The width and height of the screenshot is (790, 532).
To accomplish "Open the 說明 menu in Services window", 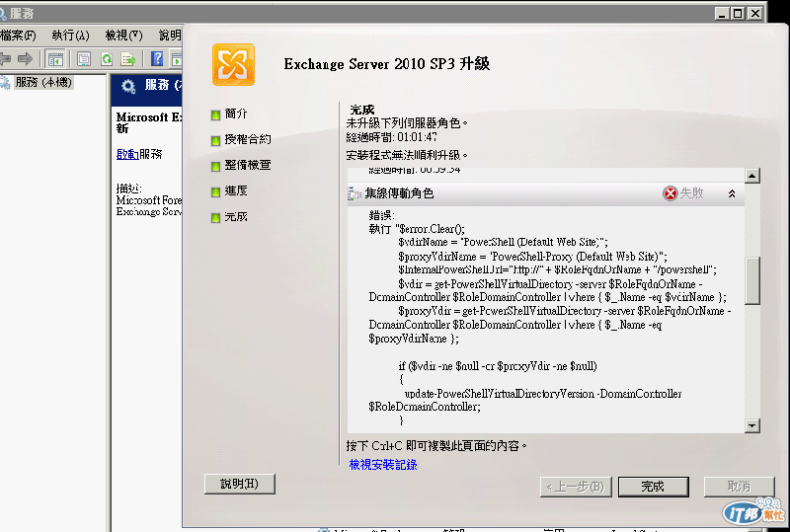I will pos(170,36).
